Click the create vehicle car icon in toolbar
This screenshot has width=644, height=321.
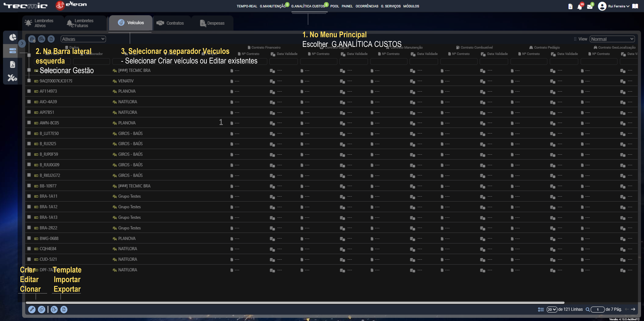point(32,39)
